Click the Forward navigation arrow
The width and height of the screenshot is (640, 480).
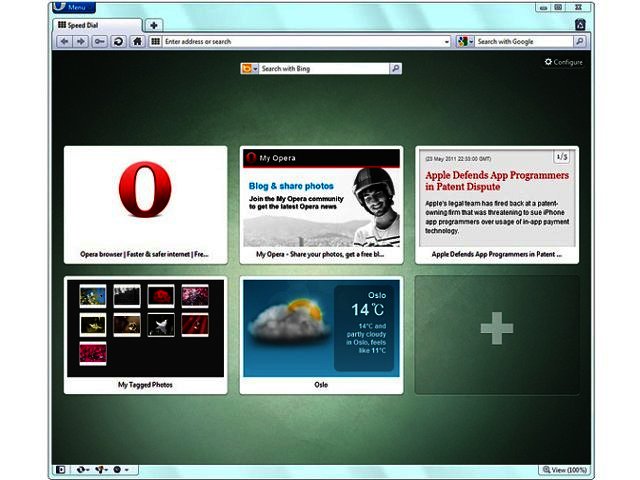pos(81,42)
